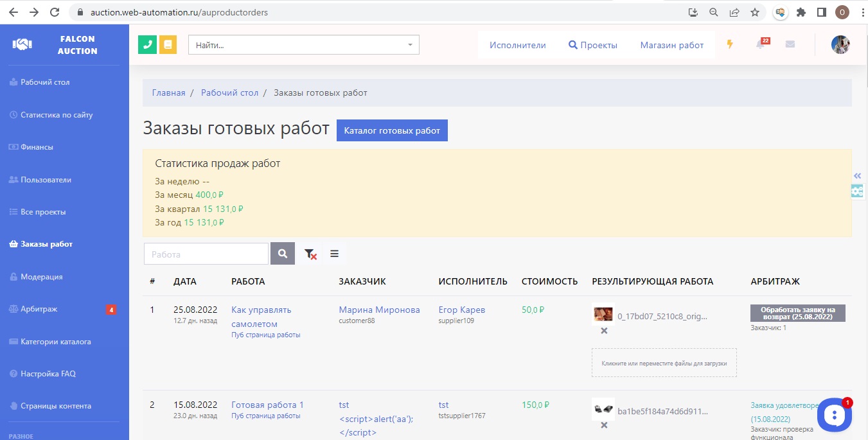View site info via the lock icon
The image size is (868, 440).
pos(80,12)
